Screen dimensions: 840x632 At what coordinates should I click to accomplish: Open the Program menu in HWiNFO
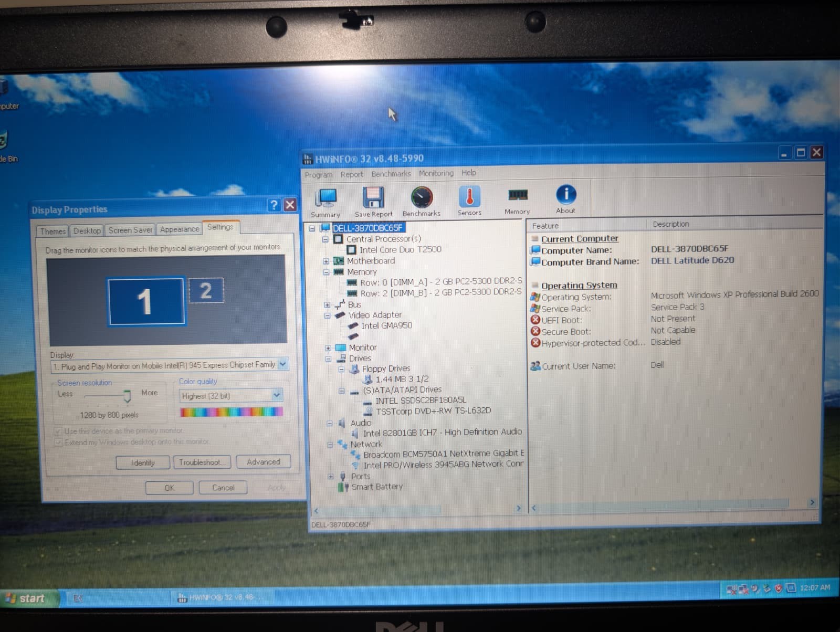coord(319,175)
